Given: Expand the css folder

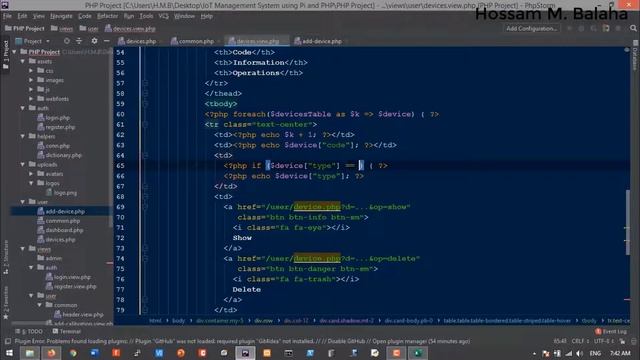Looking at the screenshot, I should tap(31, 71).
